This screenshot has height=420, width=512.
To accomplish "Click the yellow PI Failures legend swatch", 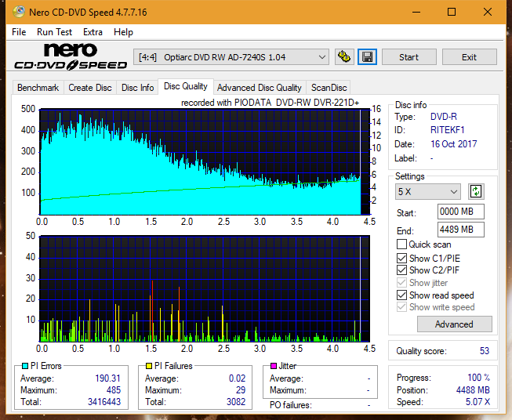I will (149, 366).
